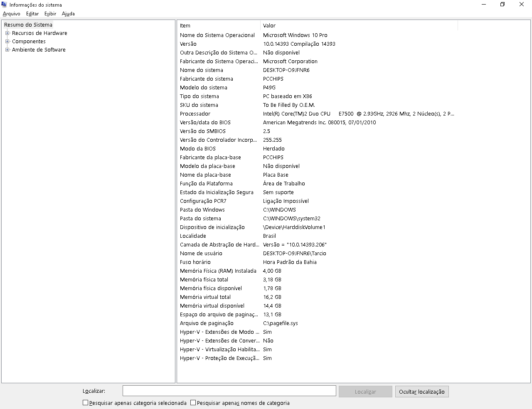
Task: Select Hyper-V - Virtualização Habilita... row
Action: coord(318,350)
